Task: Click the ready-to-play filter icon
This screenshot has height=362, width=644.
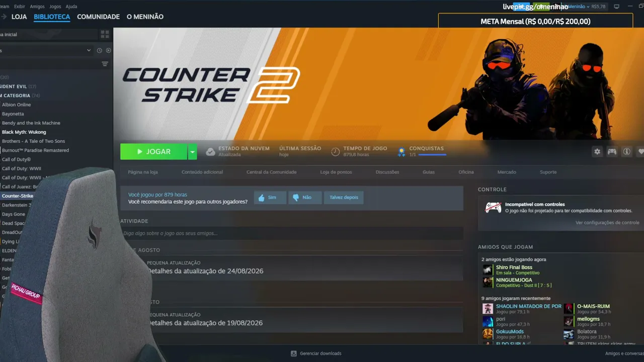Action: pyautogui.click(x=108, y=50)
